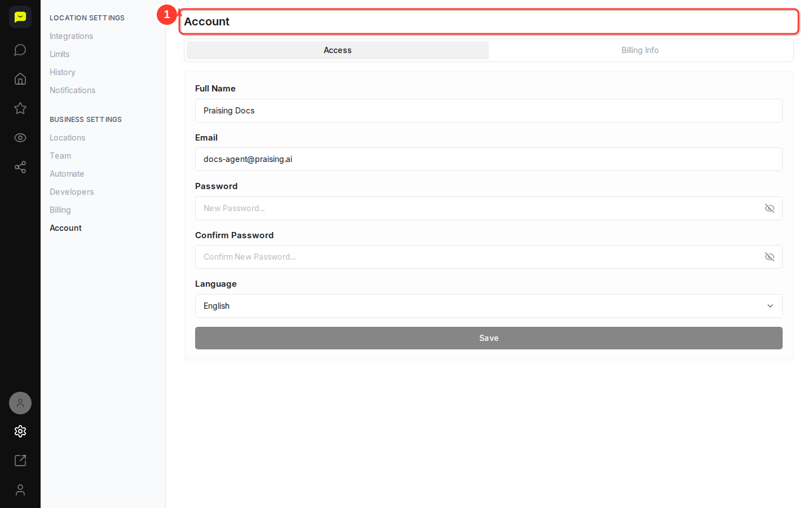Switch to the Billing Info tab
Viewport: 812px width, 508px height.
(x=640, y=50)
